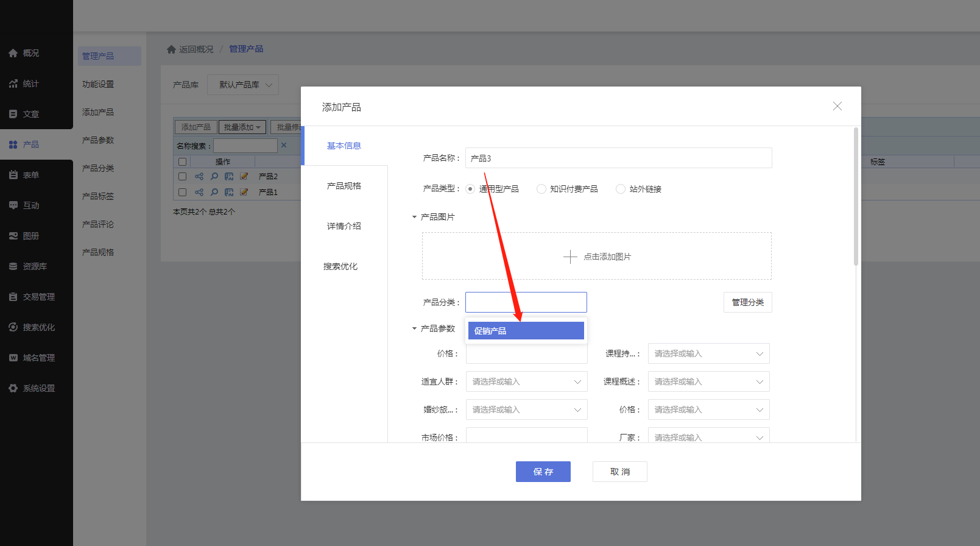This screenshot has height=546, width=980.
Task: Tick the checkbox for the 产品2 row
Action: (182, 176)
